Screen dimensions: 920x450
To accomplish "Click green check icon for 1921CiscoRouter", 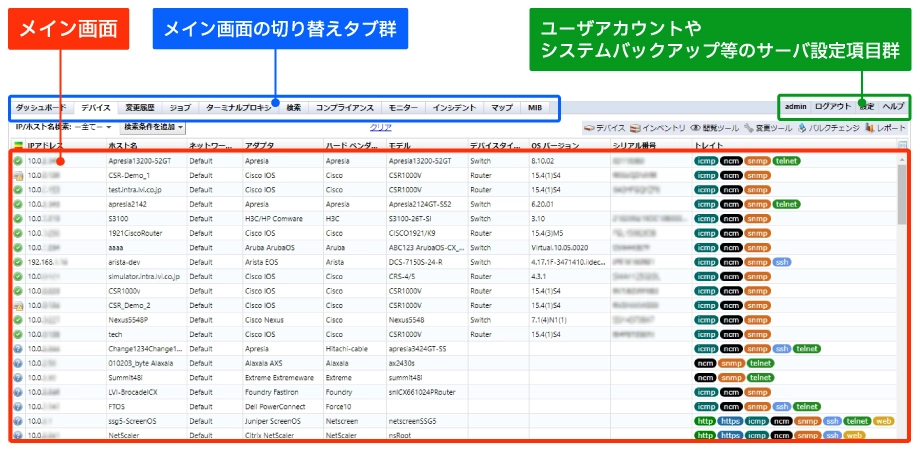I will tap(18, 233).
